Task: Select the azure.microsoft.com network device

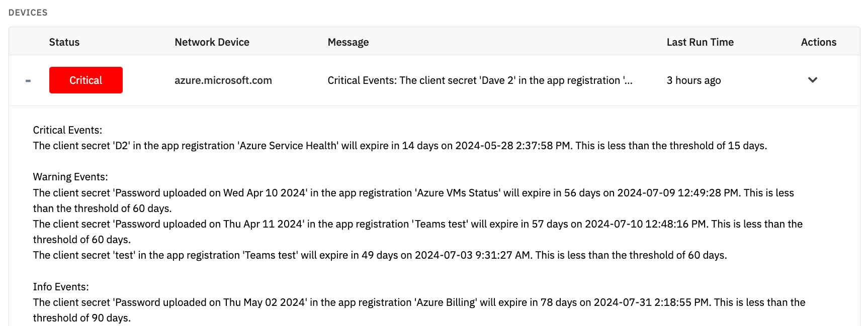Action: click(x=223, y=80)
